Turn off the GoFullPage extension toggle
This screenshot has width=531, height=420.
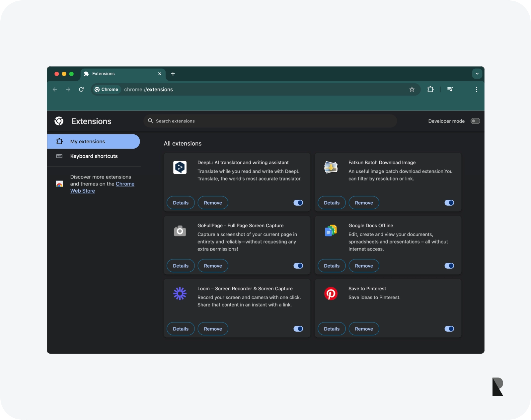[298, 266]
